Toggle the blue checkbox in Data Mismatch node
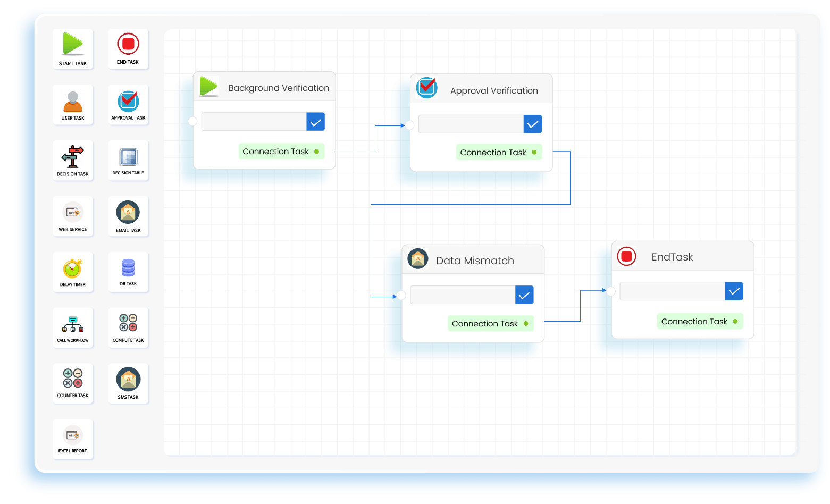This screenshot has width=830, height=504. (x=524, y=295)
